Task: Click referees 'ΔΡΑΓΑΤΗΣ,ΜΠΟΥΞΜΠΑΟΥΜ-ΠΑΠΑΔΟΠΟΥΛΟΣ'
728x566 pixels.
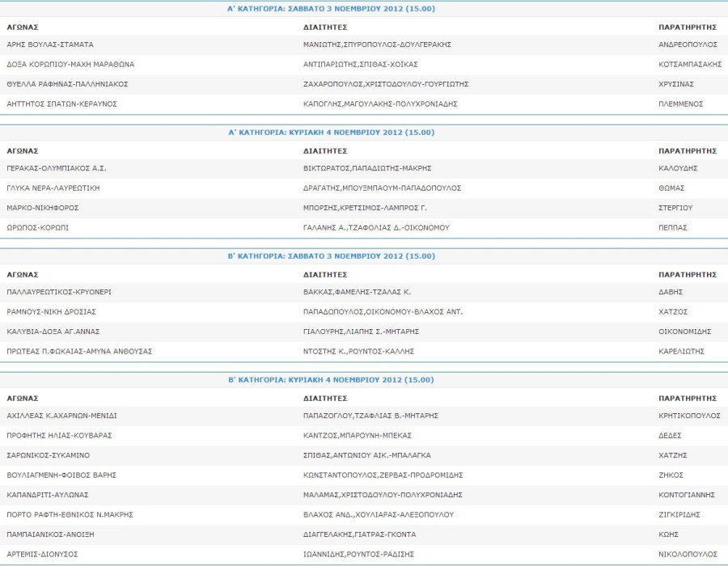Action: click(x=382, y=188)
